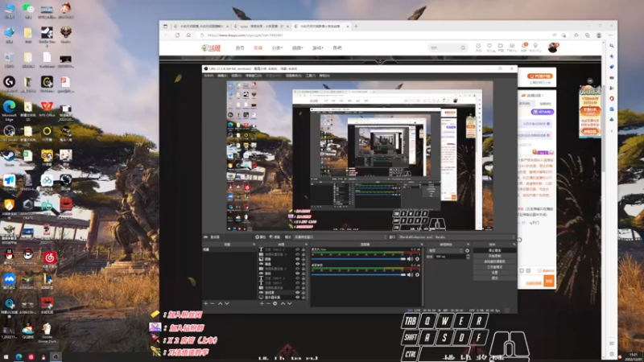Open Edge sidebar search icon
Image resolution: width=644 pixels, height=362 pixels.
click(612, 46)
